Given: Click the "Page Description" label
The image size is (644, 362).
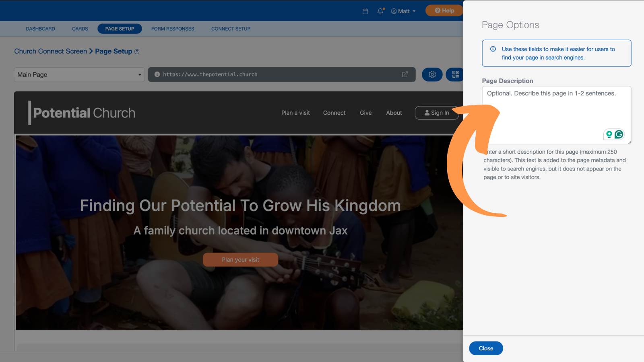Looking at the screenshot, I should point(508,81).
